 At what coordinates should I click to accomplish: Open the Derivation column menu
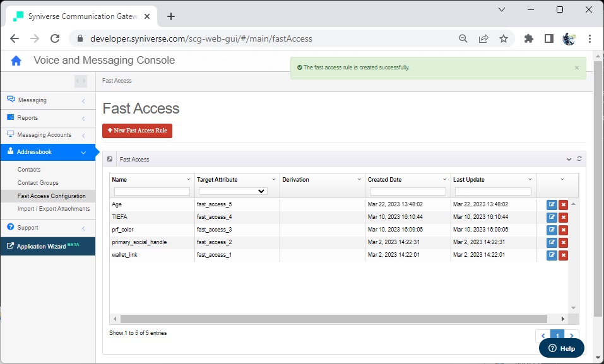359,180
